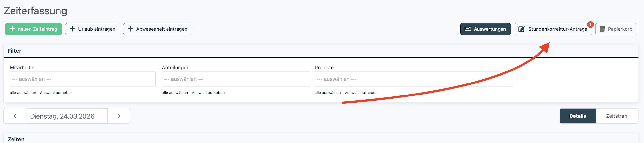Click the Stundenkorrektur-Anträge edit icon

pyautogui.click(x=522, y=29)
